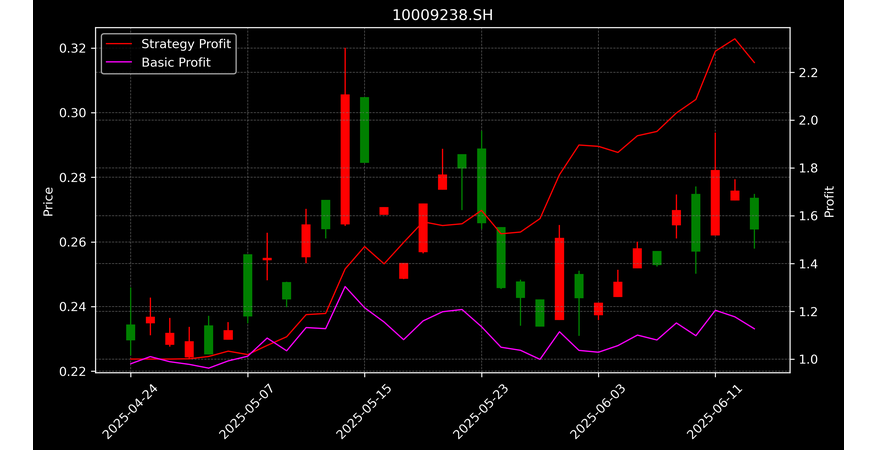This screenshot has width=878, height=450.
Task: Click the magenta Basic Profit legend line sample
Action: [x=119, y=62]
